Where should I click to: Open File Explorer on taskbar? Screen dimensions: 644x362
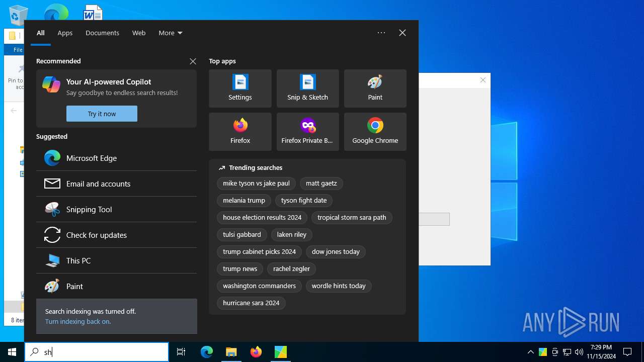tap(231, 352)
